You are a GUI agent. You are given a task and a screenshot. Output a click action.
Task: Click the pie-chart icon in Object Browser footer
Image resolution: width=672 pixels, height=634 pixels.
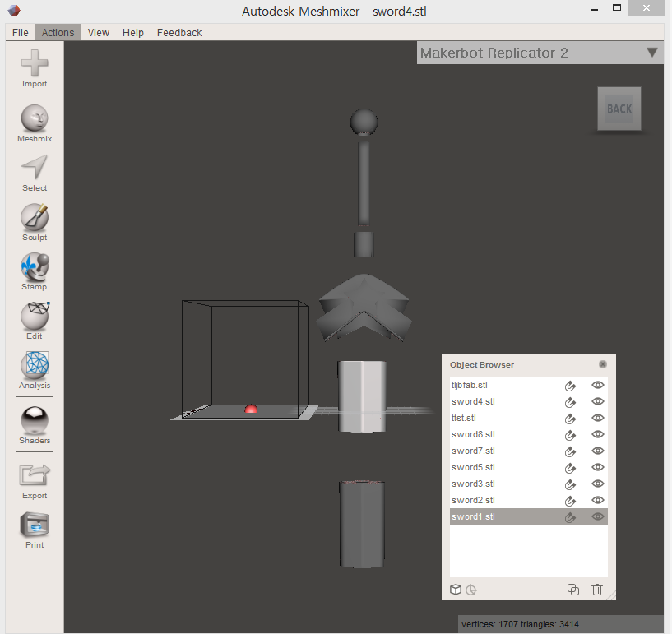point(471,590)
